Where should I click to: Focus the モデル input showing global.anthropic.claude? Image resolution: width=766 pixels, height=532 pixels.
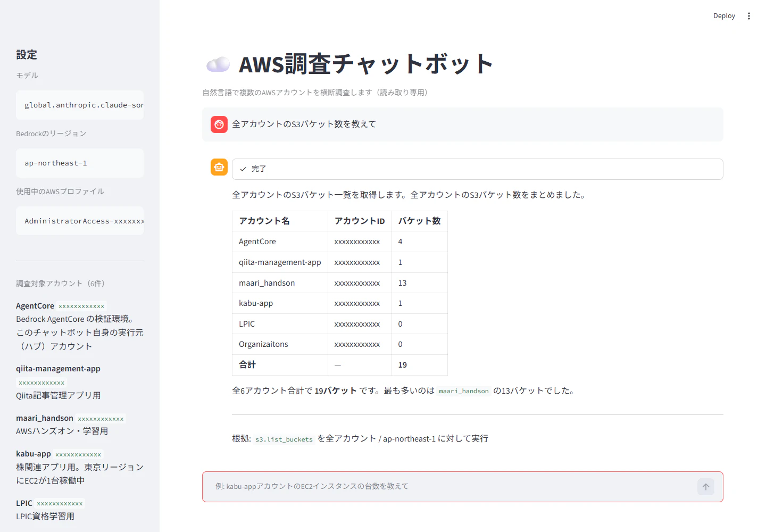pos(80,105)
